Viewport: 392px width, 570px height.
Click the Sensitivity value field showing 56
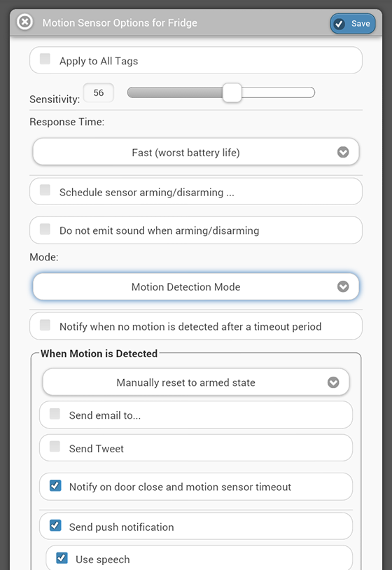tap(99, 92)
